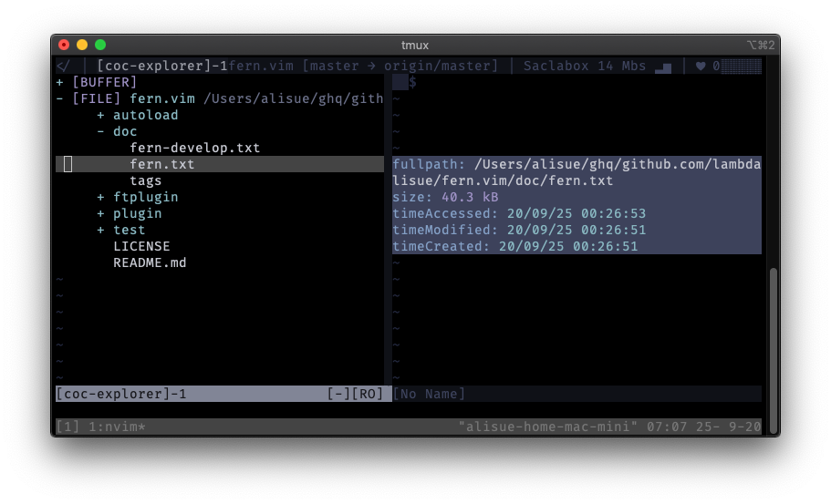
Task: Click the fullpath line in the preview popup
Action: (x=577, y=172)
